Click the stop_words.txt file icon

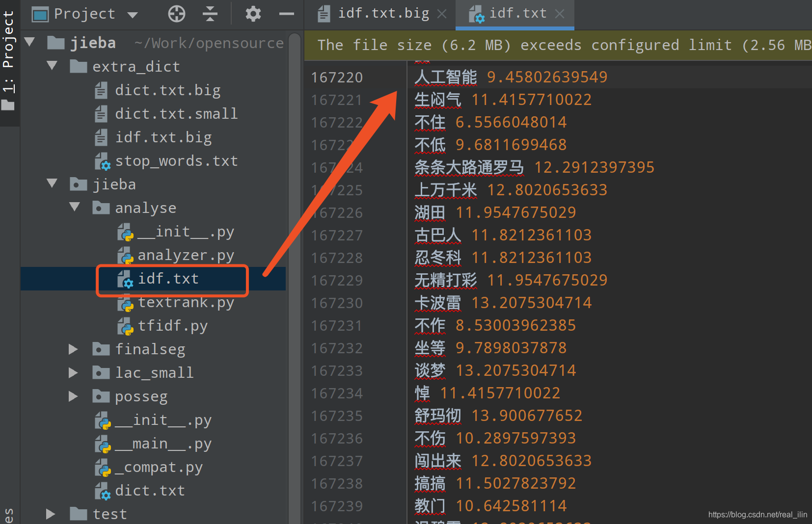(103, 161)
